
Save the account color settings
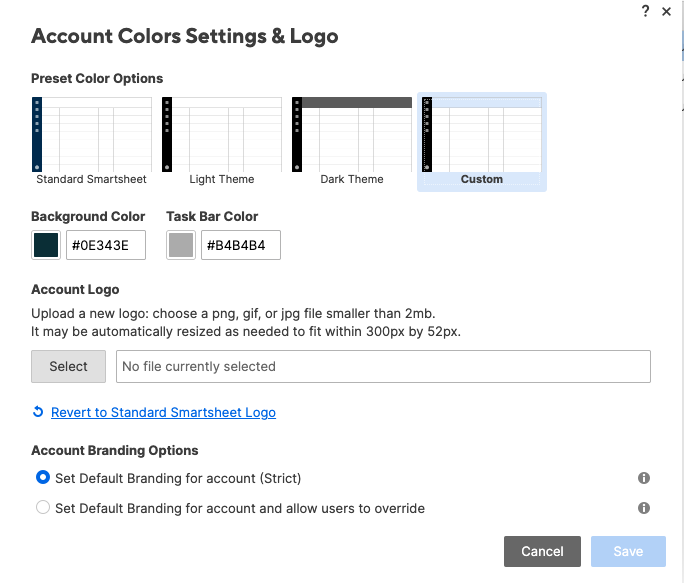pyautogui.click(x=628, y=551)
